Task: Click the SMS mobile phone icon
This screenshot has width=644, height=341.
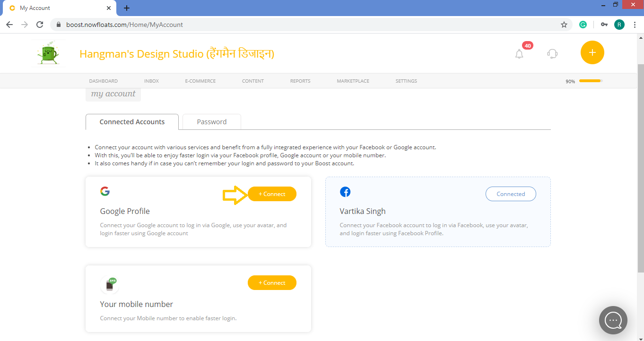Action: pyautogui.click(x=109, y=285)
